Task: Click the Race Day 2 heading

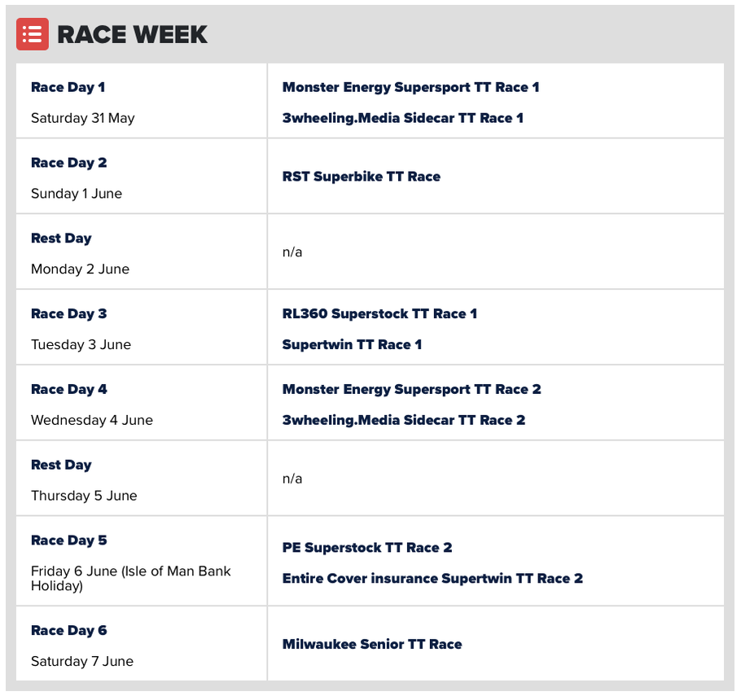Action: (69, 163)
